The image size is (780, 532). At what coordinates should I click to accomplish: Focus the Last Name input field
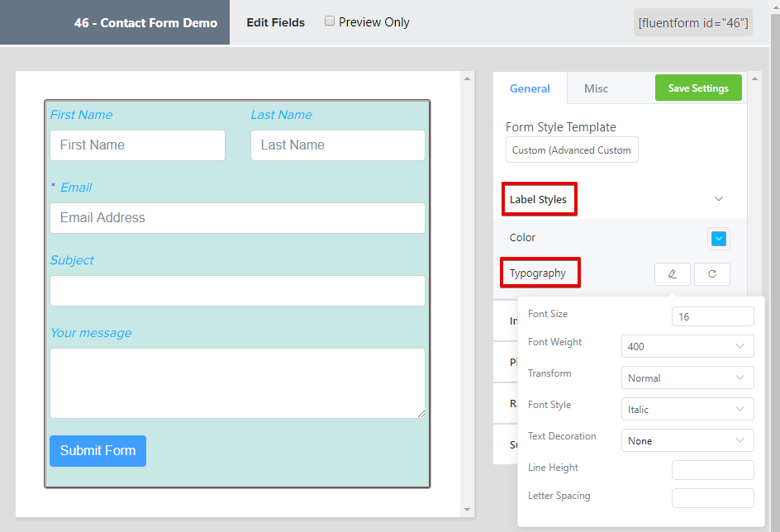click(x=338, y=145)
